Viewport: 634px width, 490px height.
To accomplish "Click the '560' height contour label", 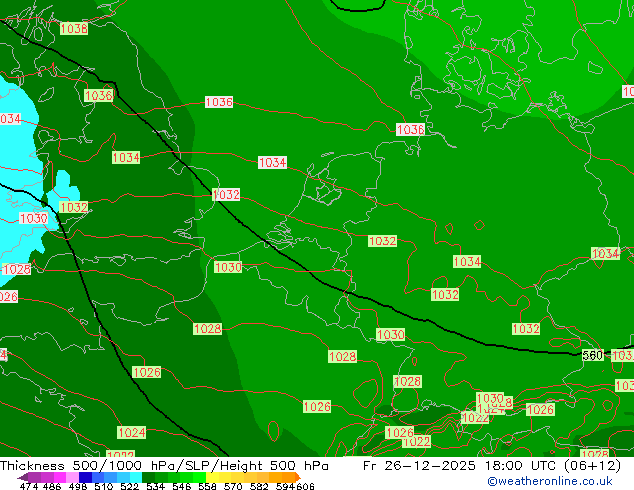I will (x=592, y=355).
